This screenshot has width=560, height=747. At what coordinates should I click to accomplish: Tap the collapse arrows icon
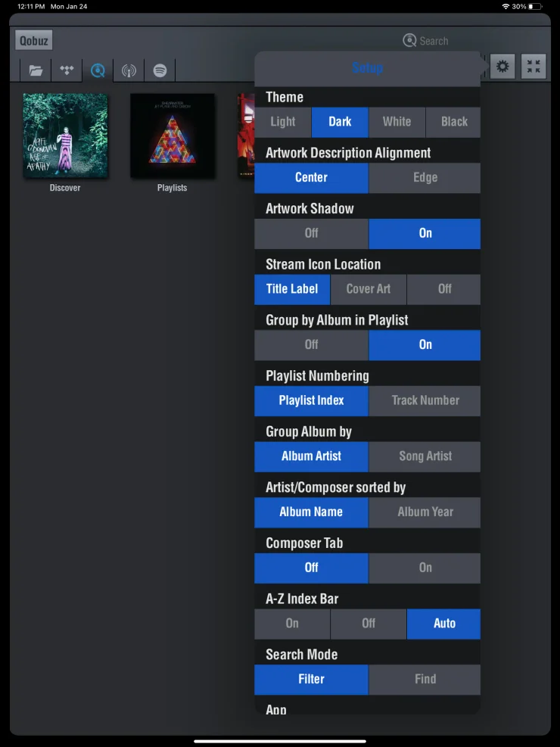(534, 66)
